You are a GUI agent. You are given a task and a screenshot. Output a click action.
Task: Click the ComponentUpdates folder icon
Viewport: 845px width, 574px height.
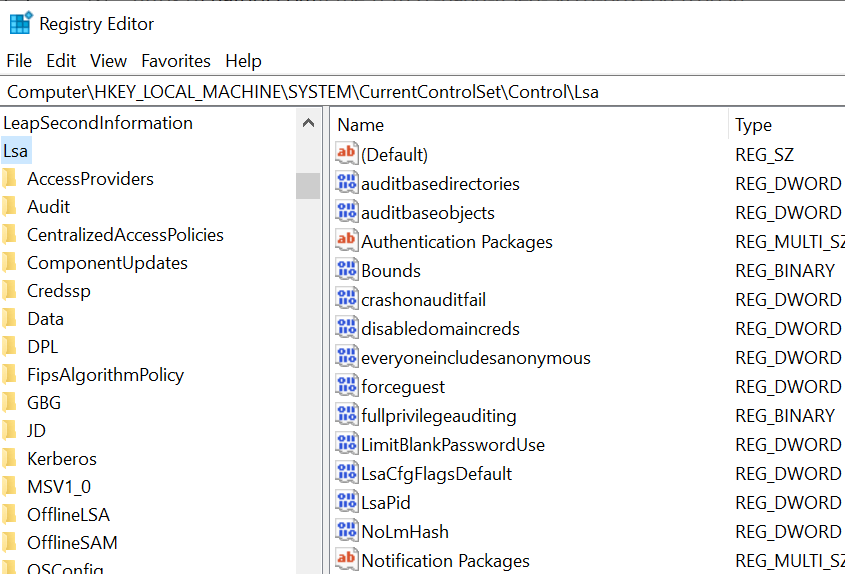pyautogui.click(x=9, y=262)
